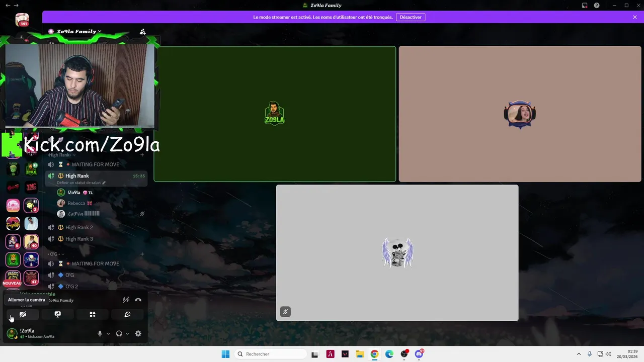
Task: Click Rebecca's beige video tile
Action: click(520, 114)
